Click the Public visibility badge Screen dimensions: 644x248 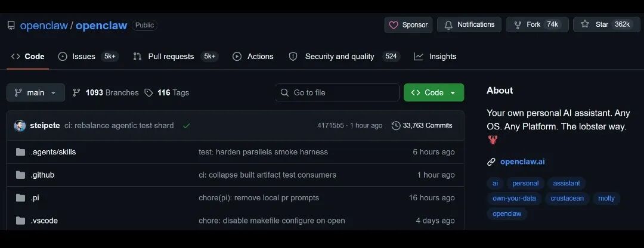[x=144, y=26]
